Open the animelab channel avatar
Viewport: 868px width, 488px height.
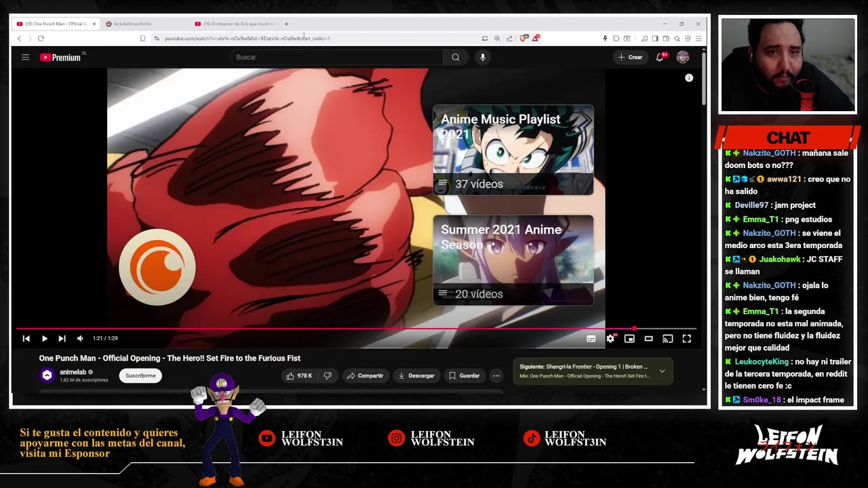pos(47,375)
